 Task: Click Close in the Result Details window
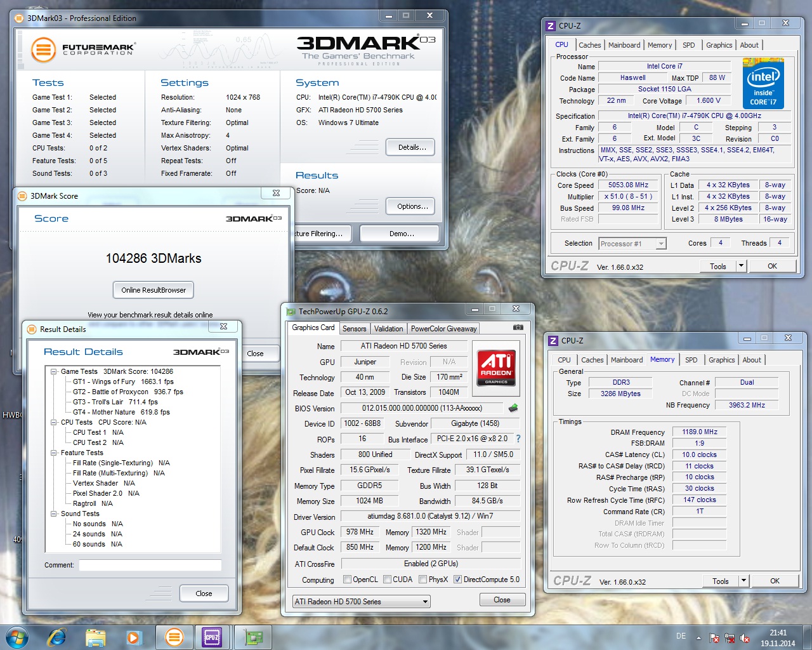tap(204, 594)
